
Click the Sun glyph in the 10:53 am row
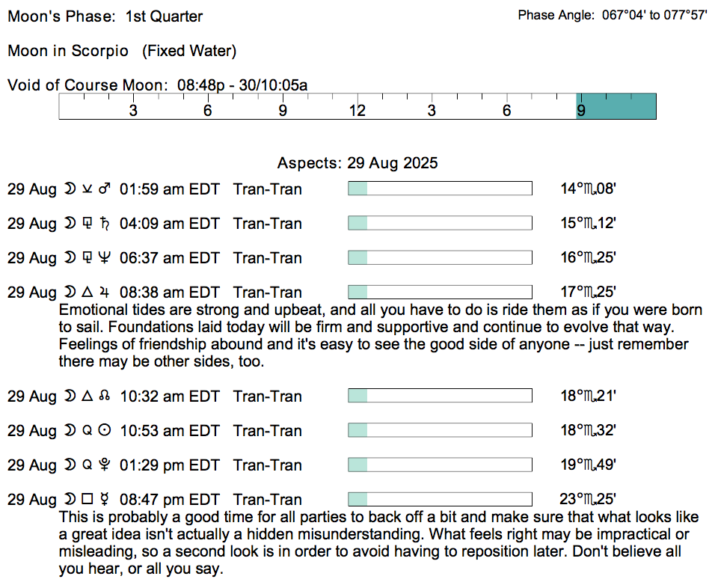[105, 431]
